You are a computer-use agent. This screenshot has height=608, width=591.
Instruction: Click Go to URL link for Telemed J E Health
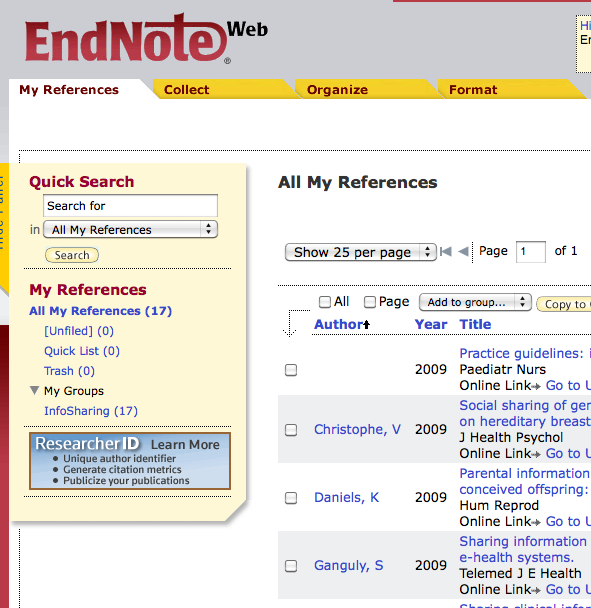point(568,590)
